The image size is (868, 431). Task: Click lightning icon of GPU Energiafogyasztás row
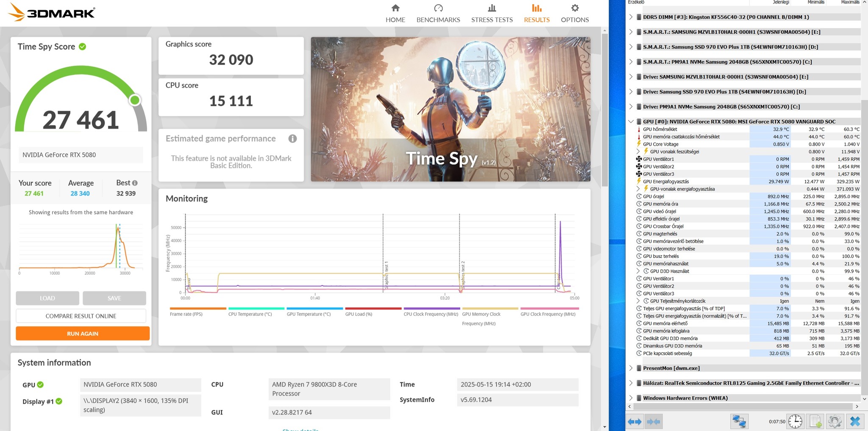tap(639, 181)
